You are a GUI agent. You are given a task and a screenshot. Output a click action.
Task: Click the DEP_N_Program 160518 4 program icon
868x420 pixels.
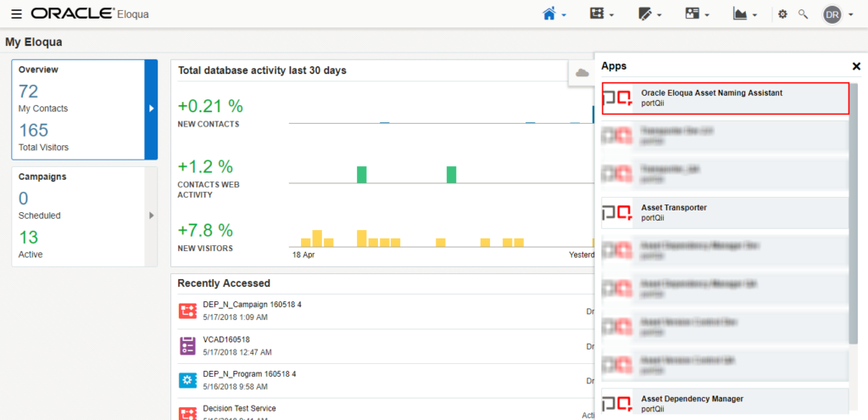187,380
